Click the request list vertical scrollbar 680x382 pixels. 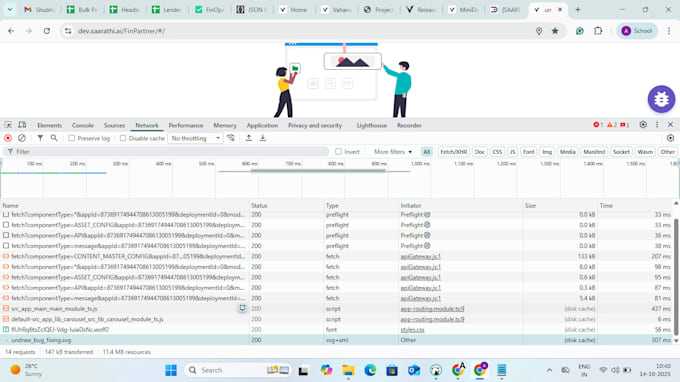[x=676, y=278]
